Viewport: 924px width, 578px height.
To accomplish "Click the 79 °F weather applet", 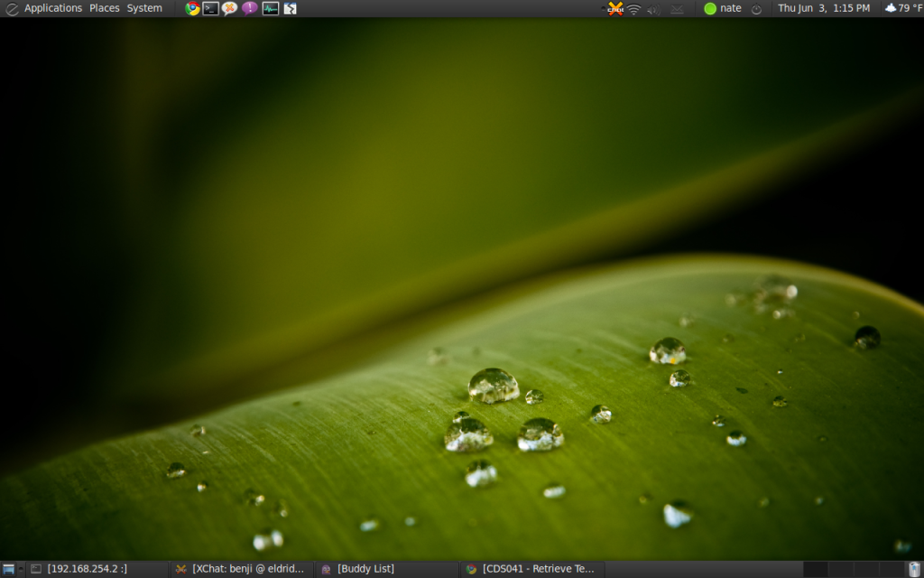I will (902, 8).
